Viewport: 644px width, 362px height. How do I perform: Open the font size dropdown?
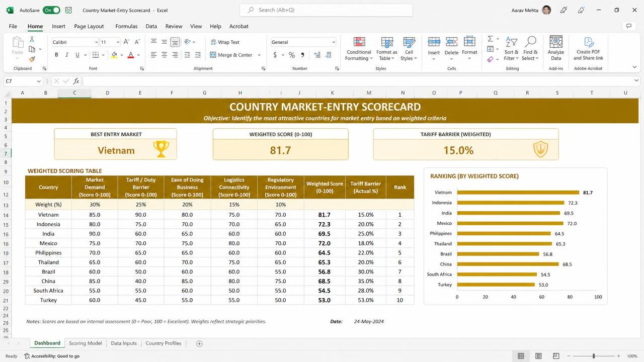(118, 42)
